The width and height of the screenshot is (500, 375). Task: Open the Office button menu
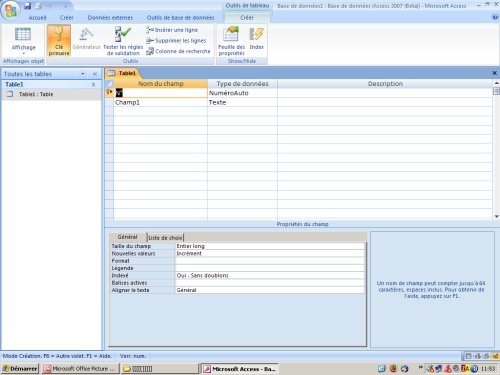coord(11,10)
